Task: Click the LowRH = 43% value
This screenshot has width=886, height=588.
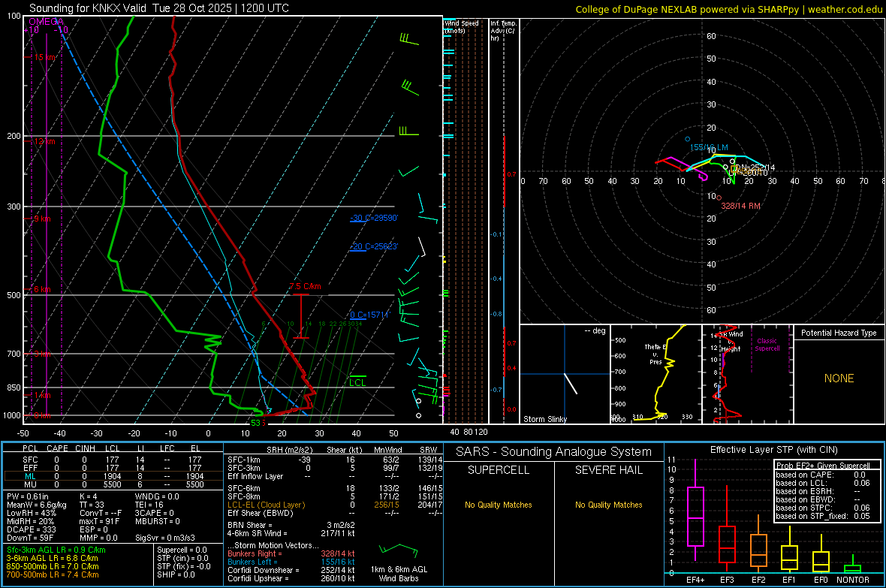Action: tap(32, 513)
